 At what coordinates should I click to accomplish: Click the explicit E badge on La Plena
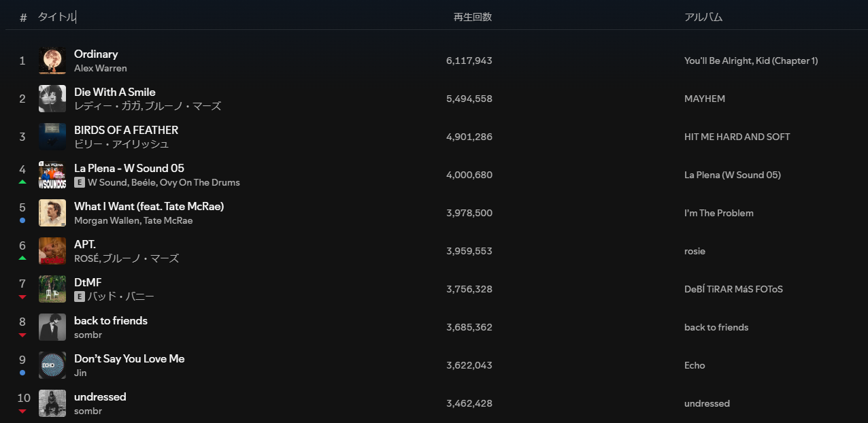point(79,182)
